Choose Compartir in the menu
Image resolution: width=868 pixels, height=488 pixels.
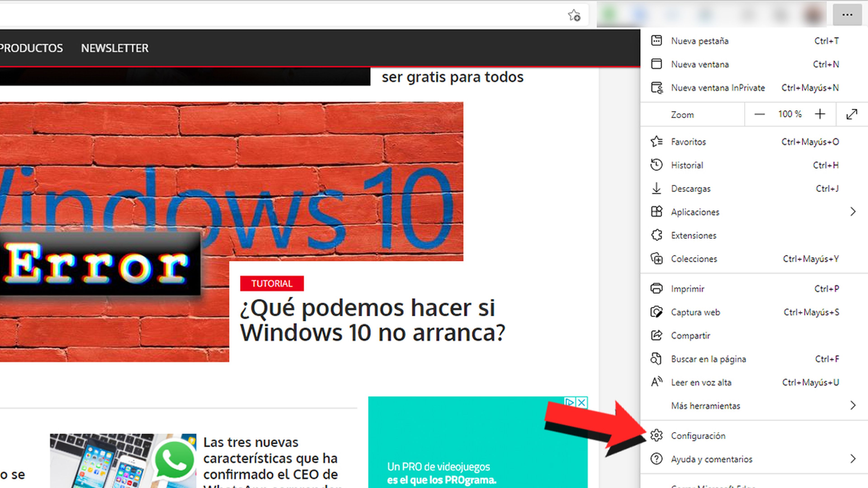click(754, 335)
